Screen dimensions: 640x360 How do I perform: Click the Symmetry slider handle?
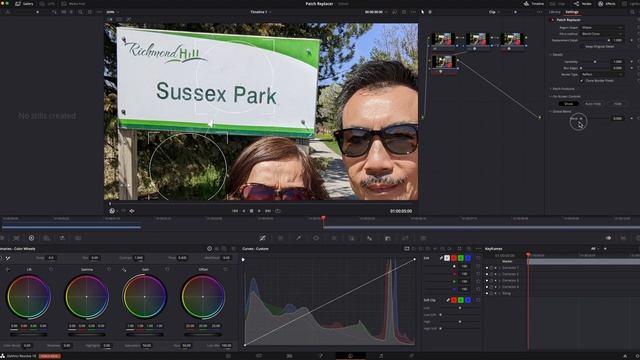tap(595, 62)
